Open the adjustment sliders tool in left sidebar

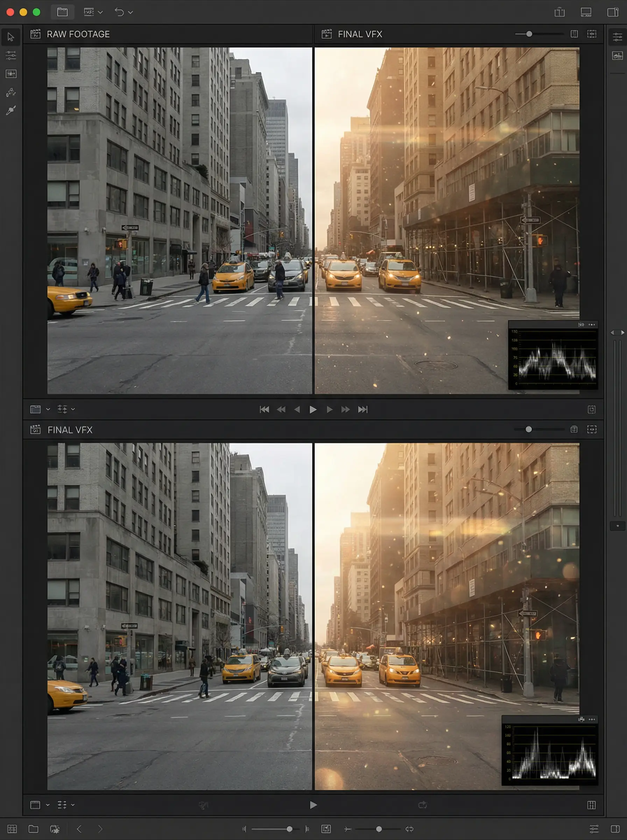tap(10, 55)
